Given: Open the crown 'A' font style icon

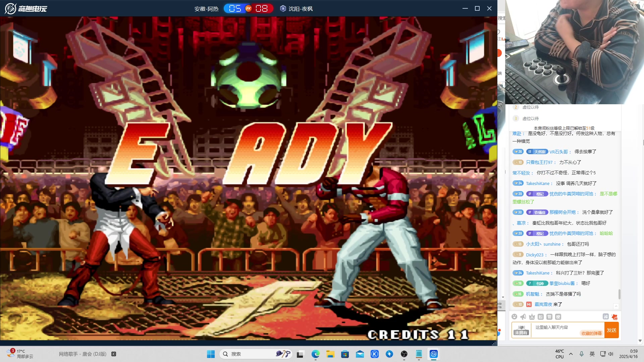Looking at the screenshot, I should (532, 317).
